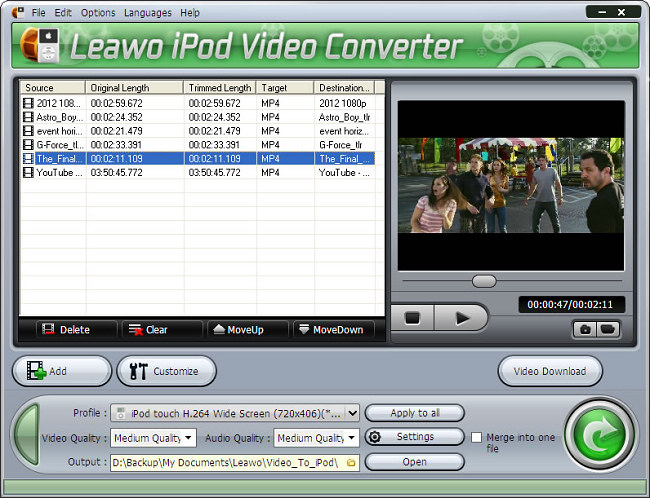
Task: Click the green collapse panel arrow at left
Action: 27,435
